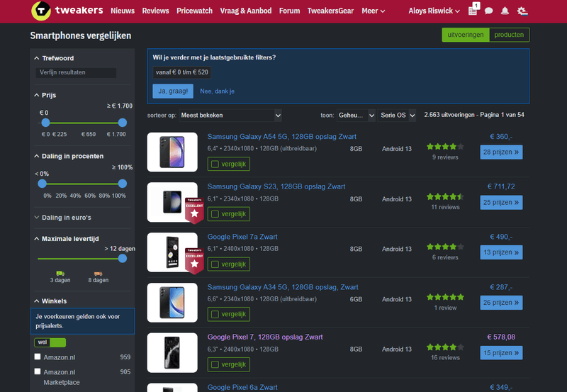Click the star rating of Galaxy A54

coord(445,147)
